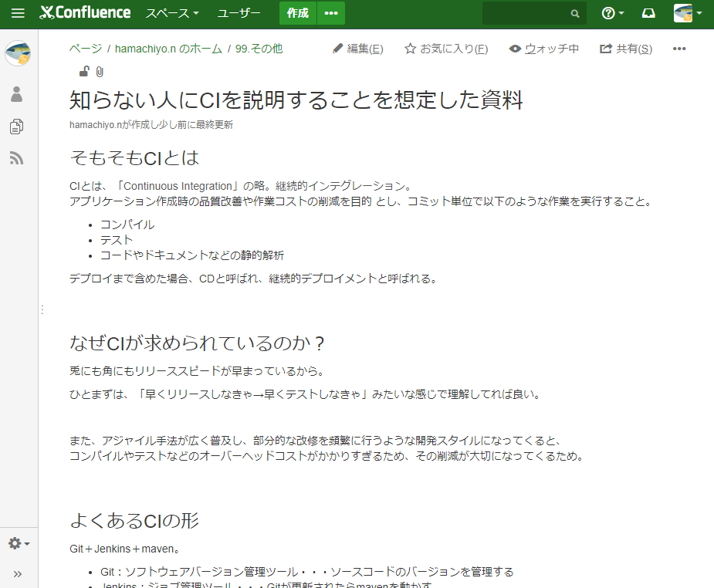The height and width of the screenshot is (588, 714).
Task: Open the ユーザー directory
Action: pos(239,13)
